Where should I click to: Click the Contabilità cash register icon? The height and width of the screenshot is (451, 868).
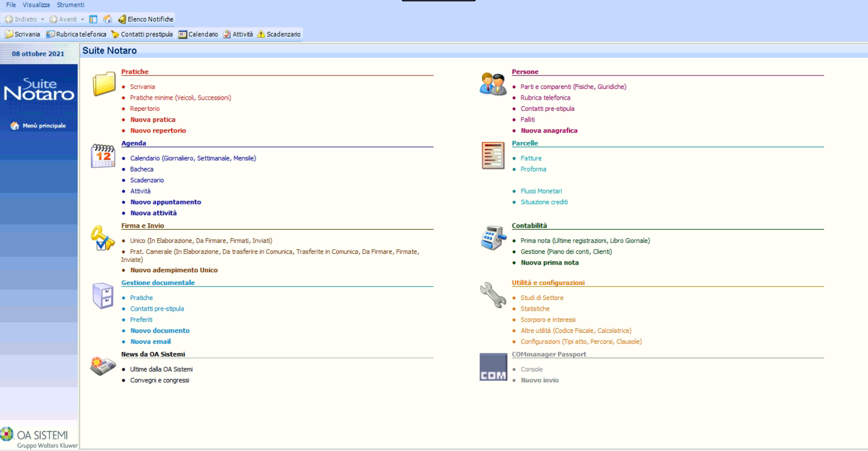click(x=493, y=238)
